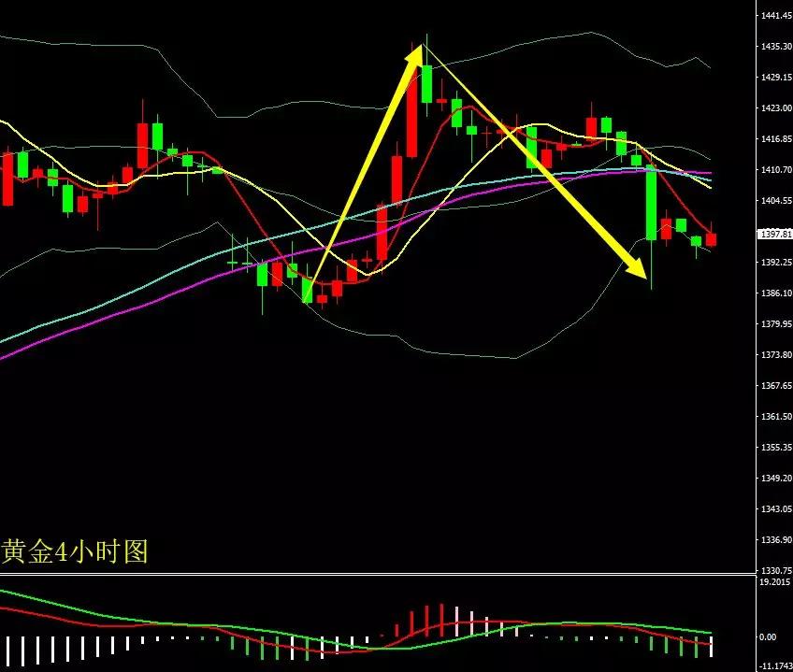Click the 1355.35 price level label
Screen dimensions: 793x672
pos(776,448)
